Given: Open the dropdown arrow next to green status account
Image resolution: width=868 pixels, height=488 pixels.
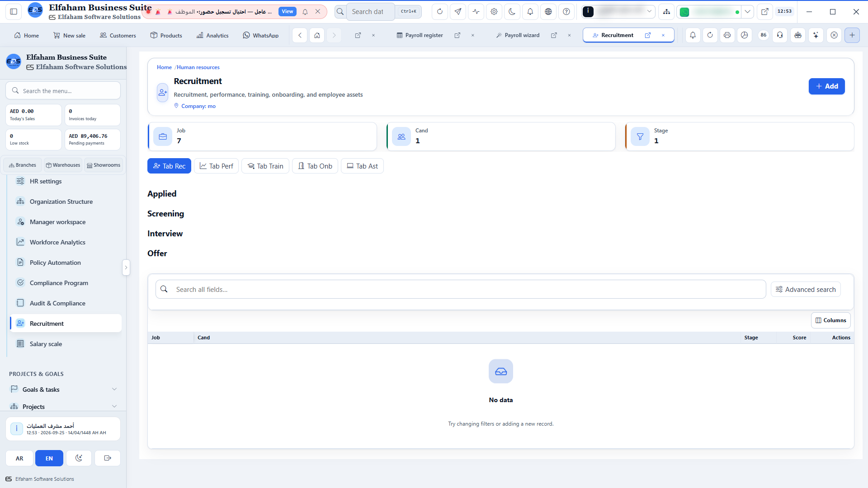Looking at the screenshot, I should click(x=748, y=12).
